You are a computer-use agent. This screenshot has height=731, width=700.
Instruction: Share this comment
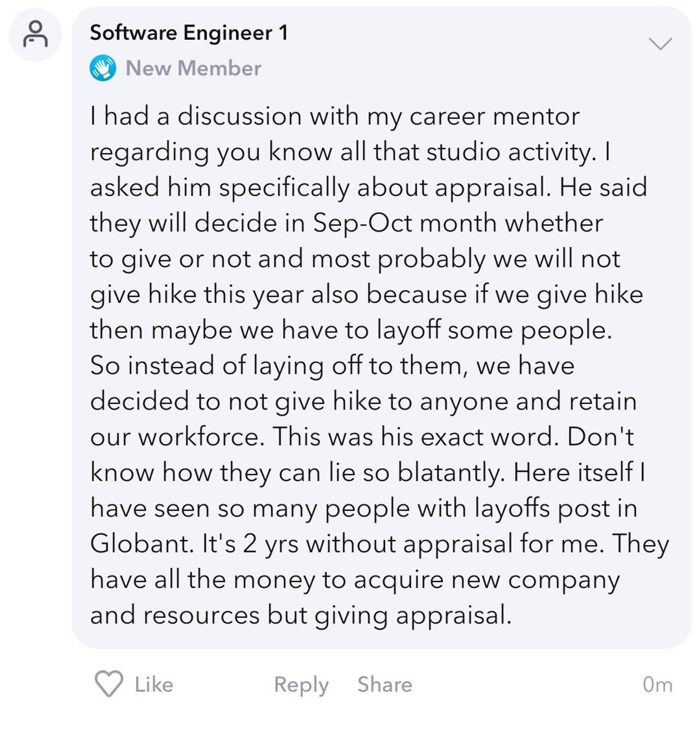[385, 684]
